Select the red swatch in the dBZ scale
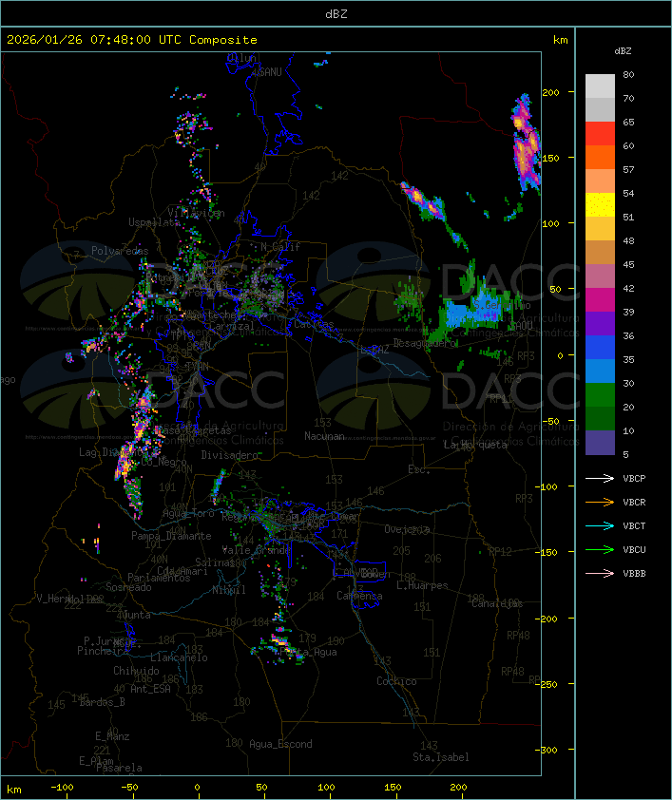 tap(600, 134)
